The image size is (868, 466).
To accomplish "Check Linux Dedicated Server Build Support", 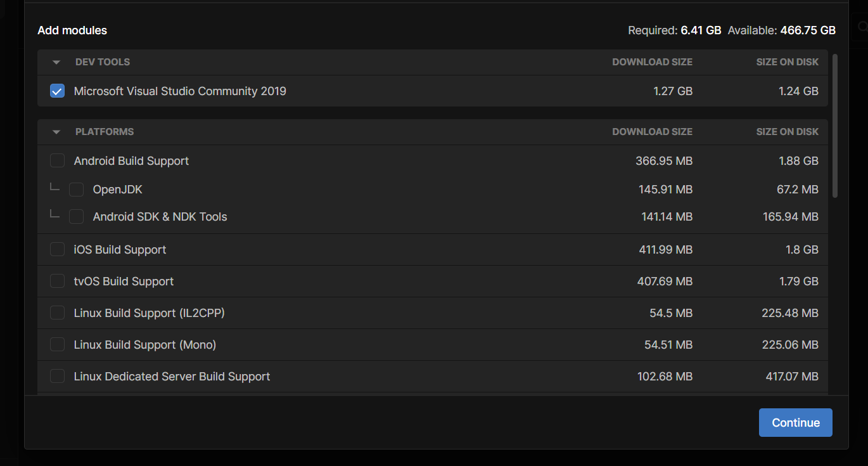I will (x=57, y=377).
